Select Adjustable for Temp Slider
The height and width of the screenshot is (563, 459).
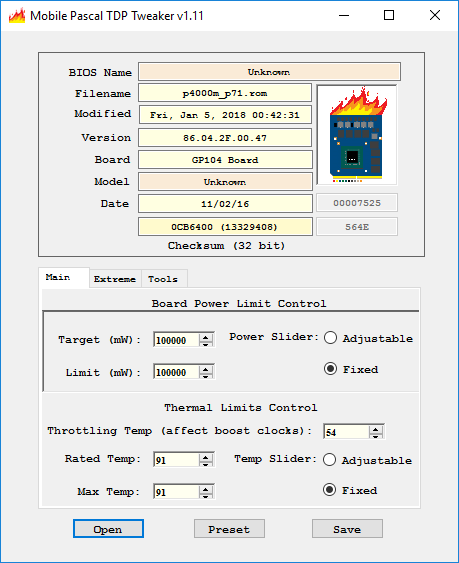click(329, 460)
